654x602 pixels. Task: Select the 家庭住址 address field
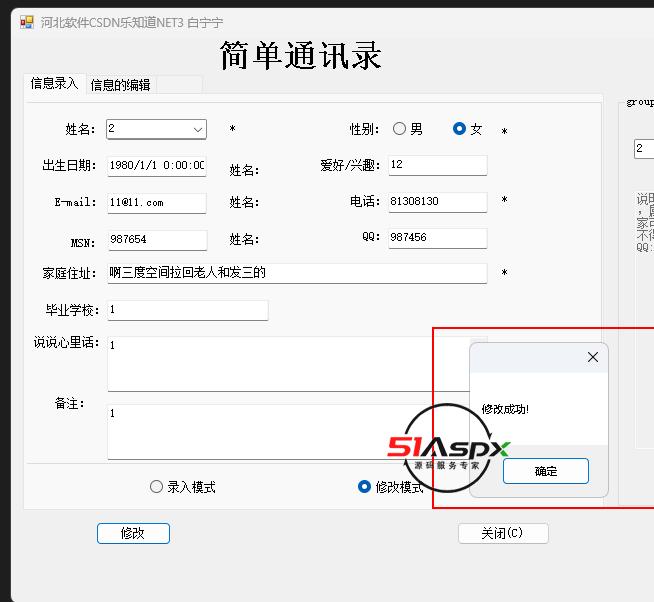click(x=297, y=273)
